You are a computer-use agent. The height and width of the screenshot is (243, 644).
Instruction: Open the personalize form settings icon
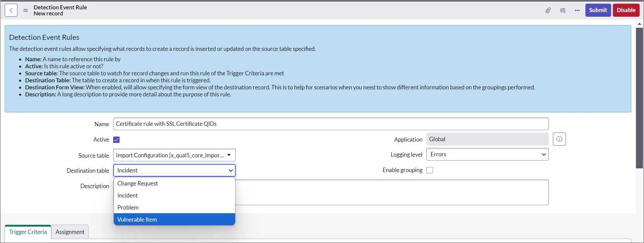[x=563, y=10]
